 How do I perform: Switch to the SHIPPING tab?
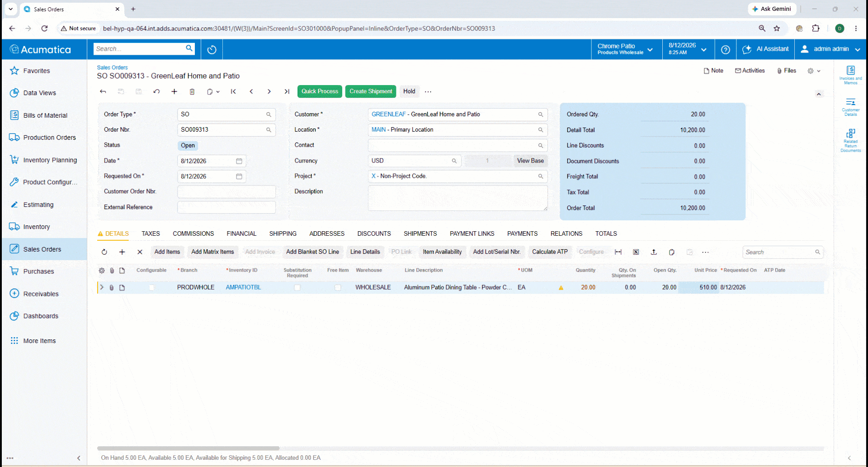click(x=283, y=234)
